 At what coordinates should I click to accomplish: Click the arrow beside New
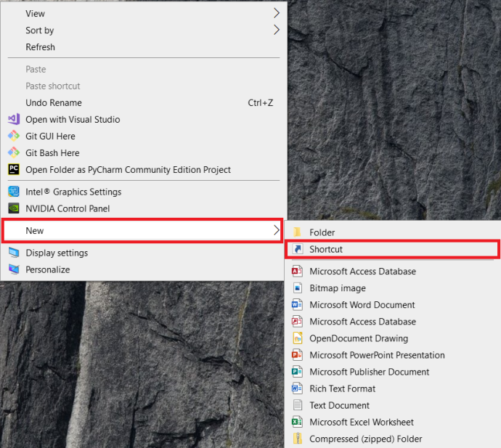(x=277, y=230)
